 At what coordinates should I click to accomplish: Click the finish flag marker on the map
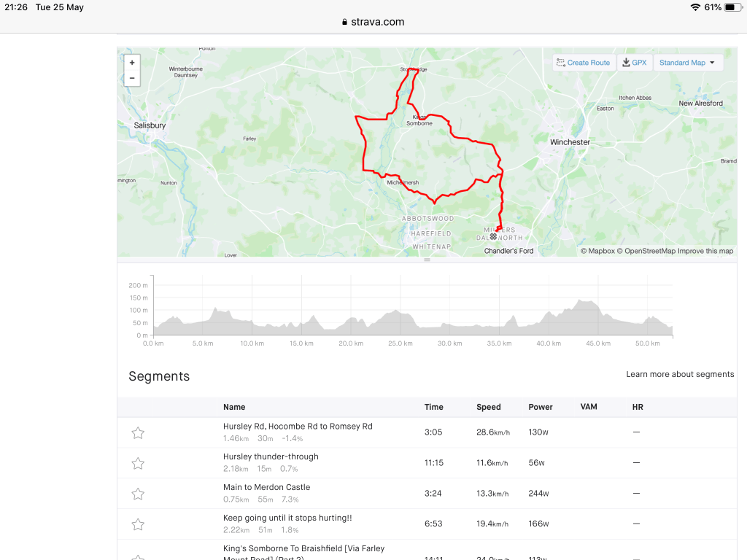click(494, 236)
